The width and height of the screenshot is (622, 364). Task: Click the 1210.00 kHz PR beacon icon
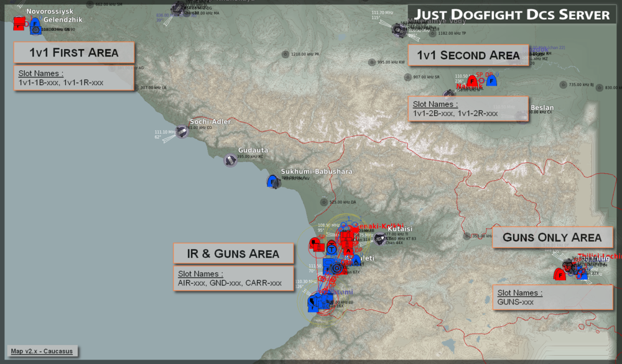point(285,54)
